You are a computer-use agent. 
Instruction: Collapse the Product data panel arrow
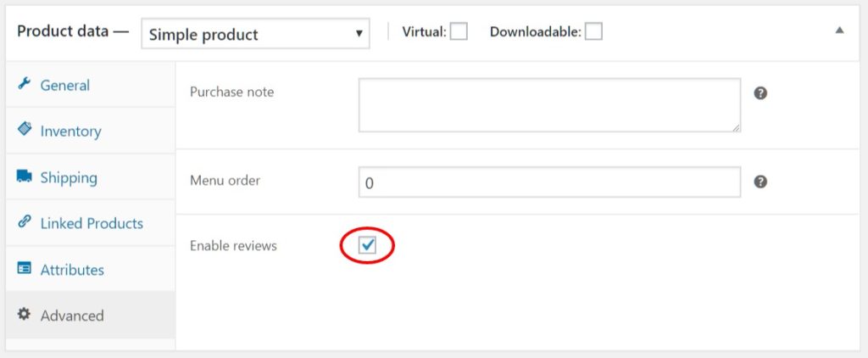pos(840,31)
